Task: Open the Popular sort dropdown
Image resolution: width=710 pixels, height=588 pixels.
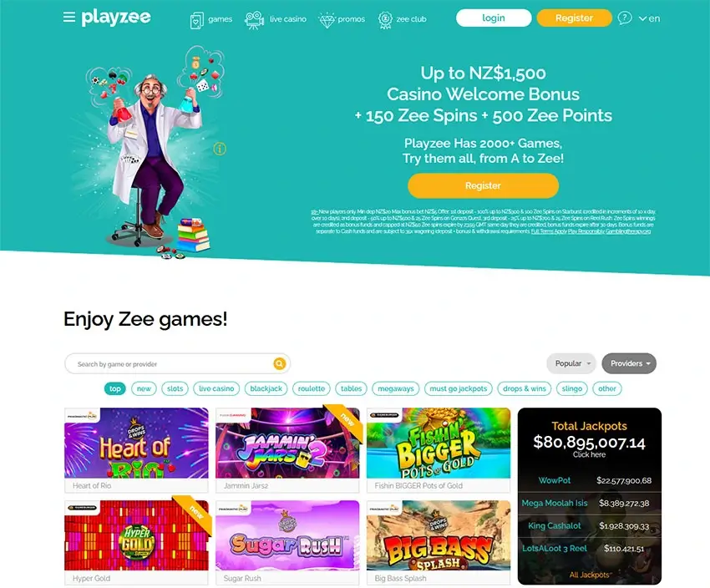Action: pyautogui.click(x=571, y=363)
